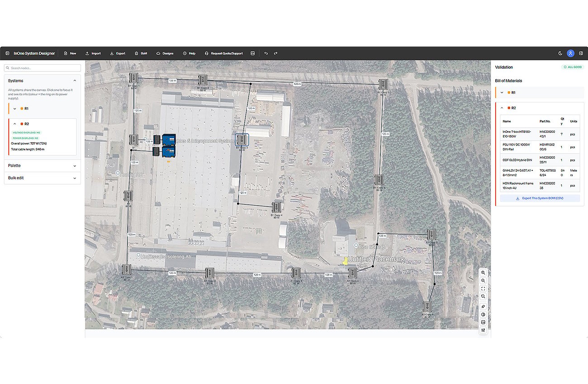Click the clock-style icon in canvas controls
This screenshot has width=588, height=384.
tap(484, 314)
